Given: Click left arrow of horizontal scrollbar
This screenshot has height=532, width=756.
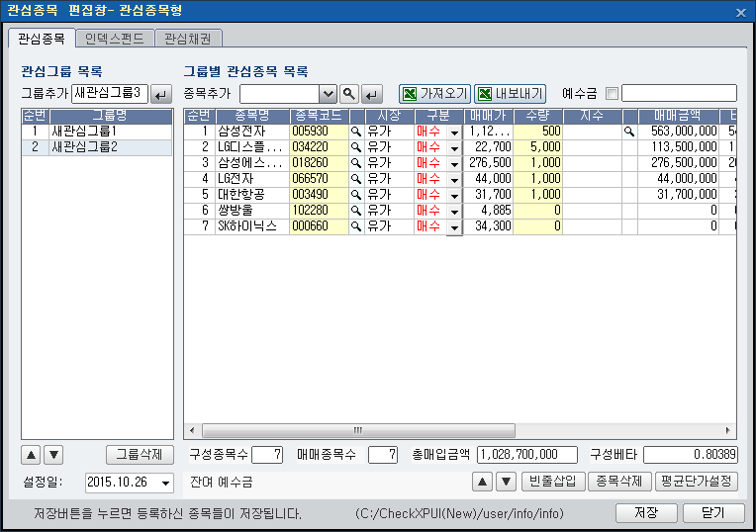Looking at the screenshot, I should (x=192, y=430).
